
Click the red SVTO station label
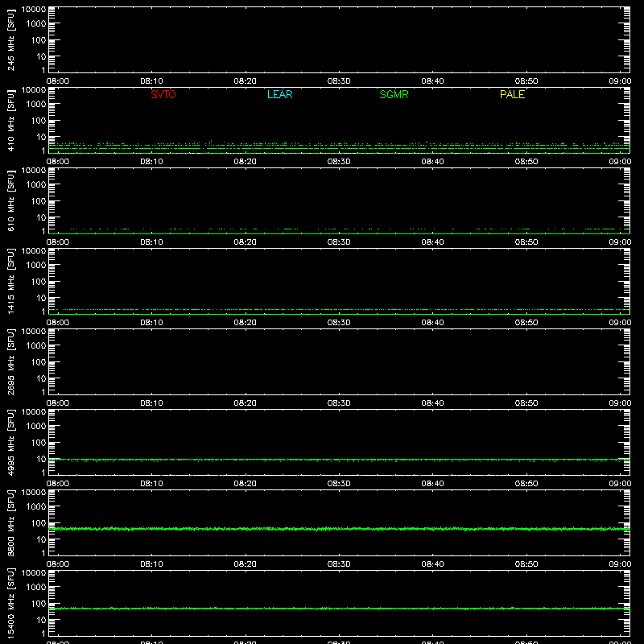163,94
